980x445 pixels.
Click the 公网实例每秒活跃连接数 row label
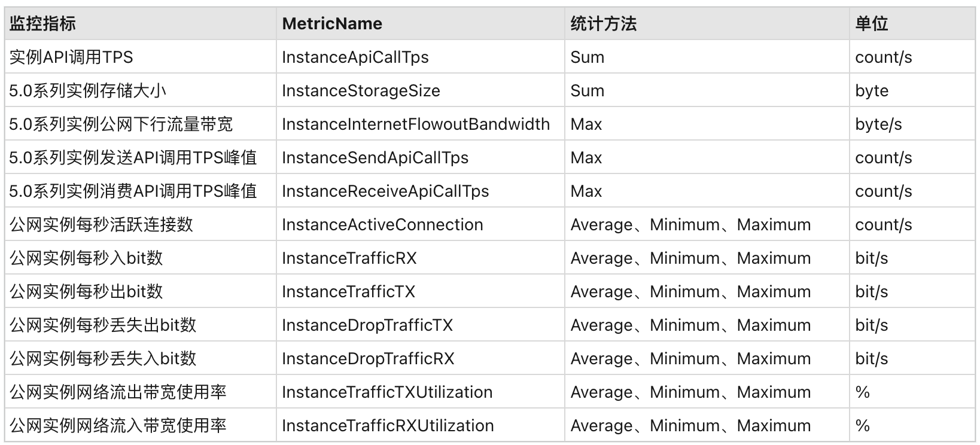(x=101, y=225)
